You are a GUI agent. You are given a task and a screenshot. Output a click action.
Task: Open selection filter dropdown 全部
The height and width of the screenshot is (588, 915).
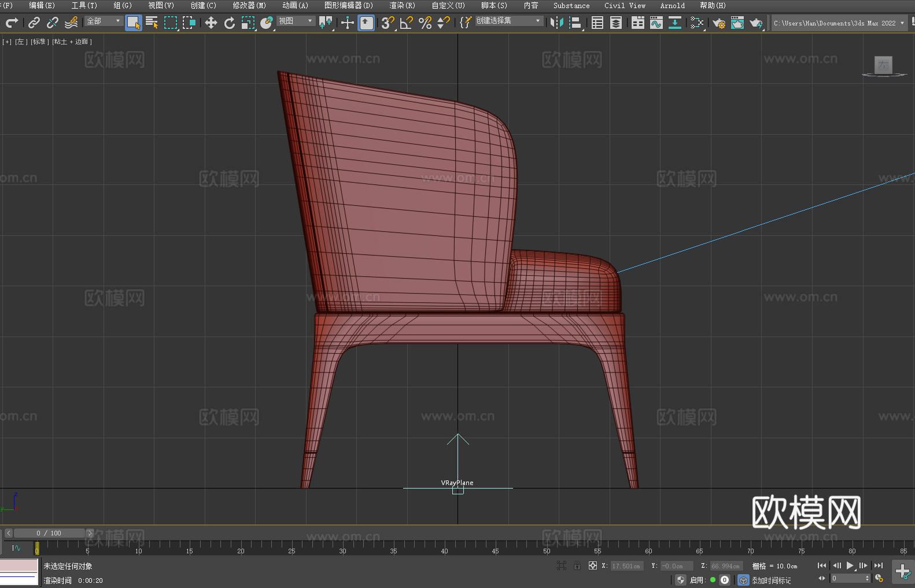(104, 21)
